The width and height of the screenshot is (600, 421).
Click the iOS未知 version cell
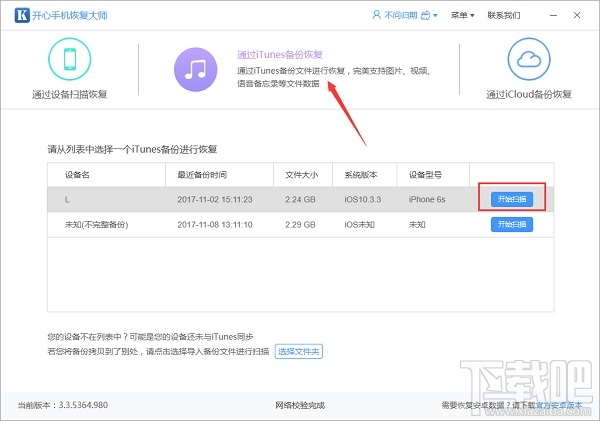click(x=359, y=225)
